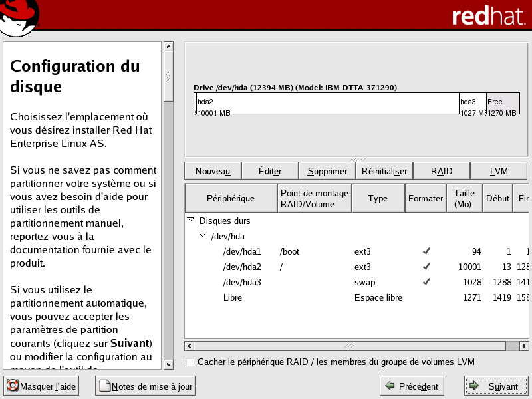Image resolution: width=532 pixels, height=399 pixels.
Task: Collapse the /dev/hda tree node
Action: coord(202,235)
